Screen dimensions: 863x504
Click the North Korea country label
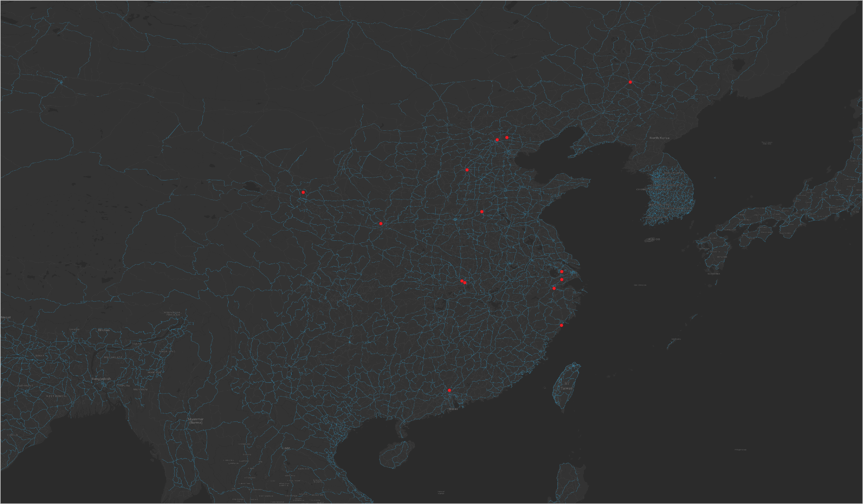(659, 138)
